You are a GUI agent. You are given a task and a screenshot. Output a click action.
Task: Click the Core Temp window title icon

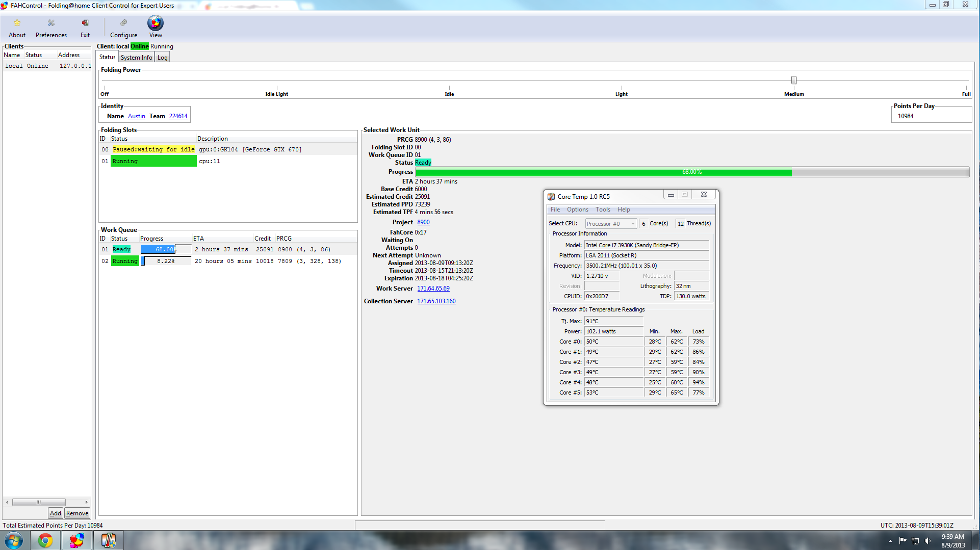pos(551,196)
